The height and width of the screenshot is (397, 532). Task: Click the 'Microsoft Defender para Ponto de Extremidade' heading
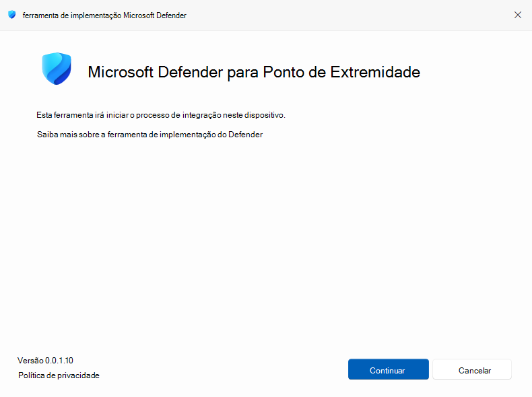254,72
